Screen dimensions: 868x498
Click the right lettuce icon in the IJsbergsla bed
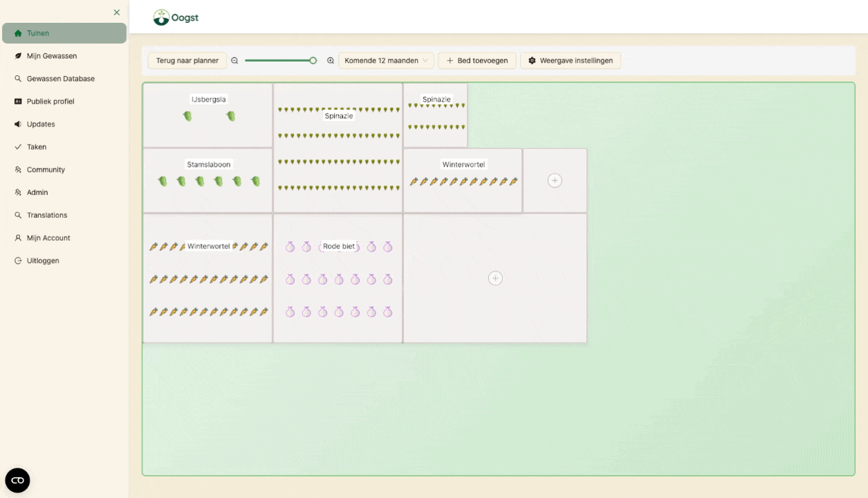click(x=230, y=116)
